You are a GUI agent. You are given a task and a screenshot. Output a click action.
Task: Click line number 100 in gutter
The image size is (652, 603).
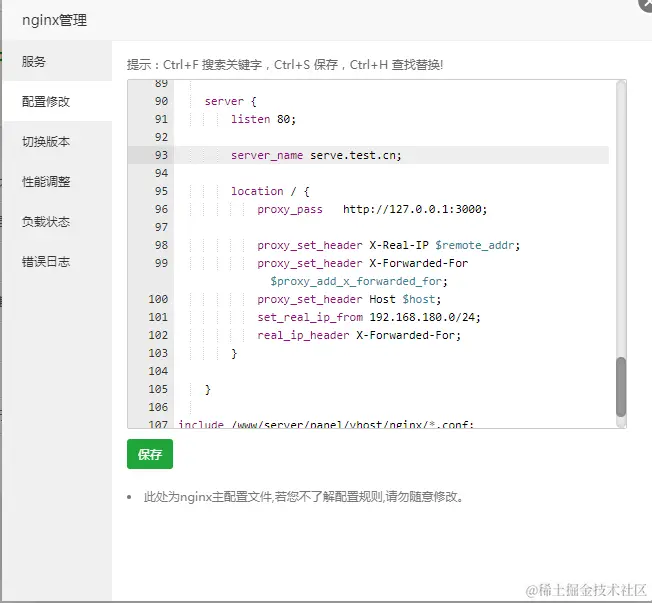click(158, 299)
